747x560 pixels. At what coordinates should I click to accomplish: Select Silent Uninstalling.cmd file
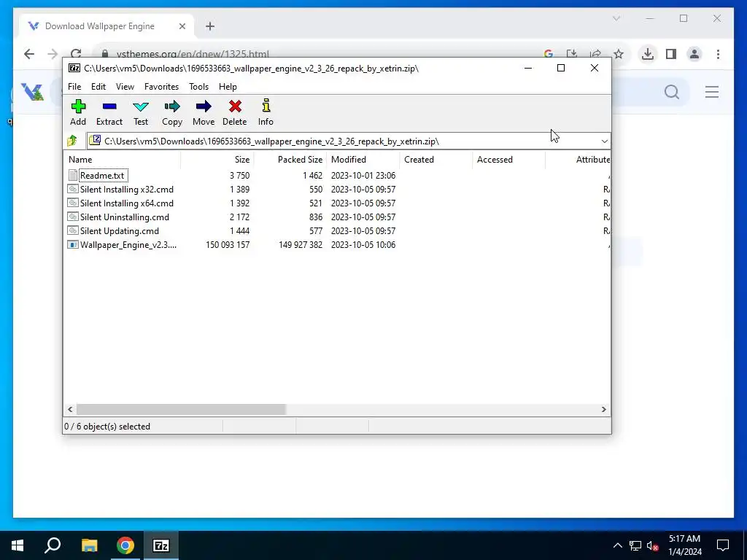coord(124,217)
